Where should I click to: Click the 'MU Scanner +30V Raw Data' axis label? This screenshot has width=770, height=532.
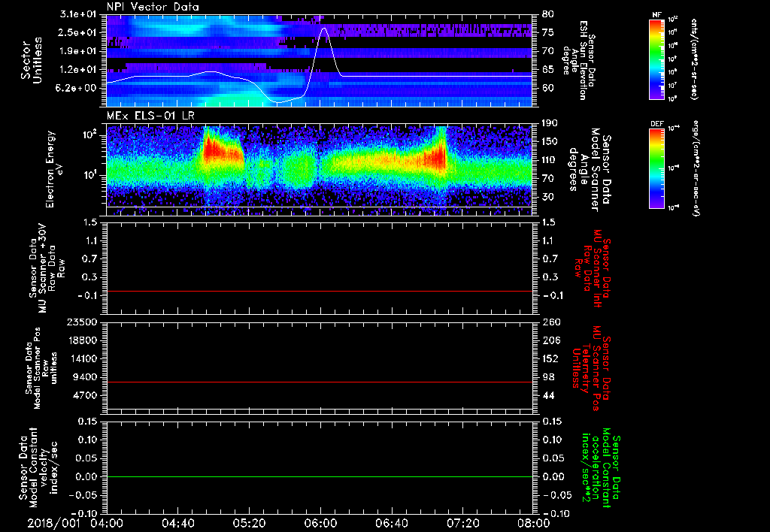(x=47, y=268)
